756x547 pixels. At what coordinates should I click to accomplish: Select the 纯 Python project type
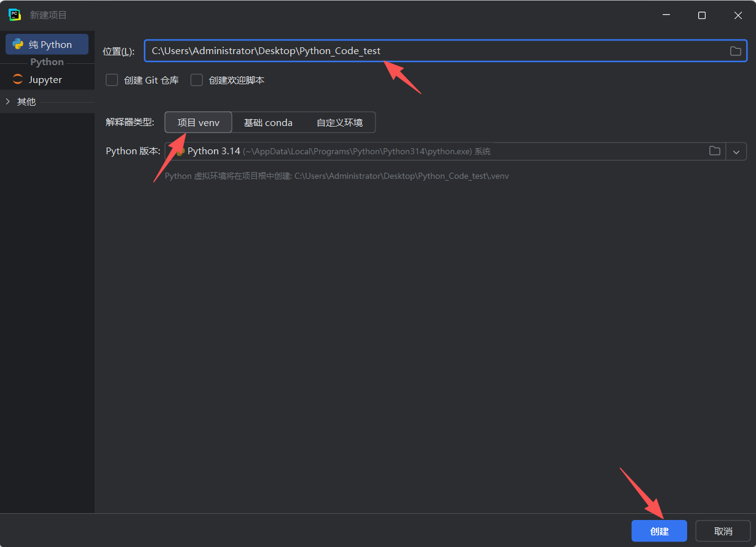tap(47, 45)
